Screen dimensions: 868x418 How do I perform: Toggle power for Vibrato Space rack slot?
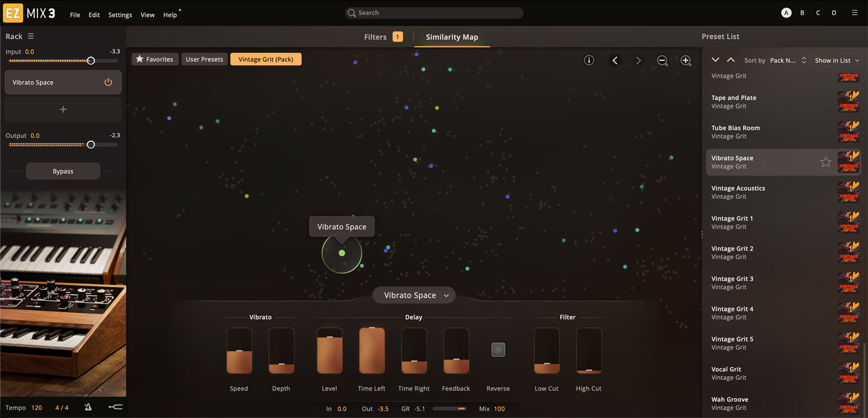(108, 82)
